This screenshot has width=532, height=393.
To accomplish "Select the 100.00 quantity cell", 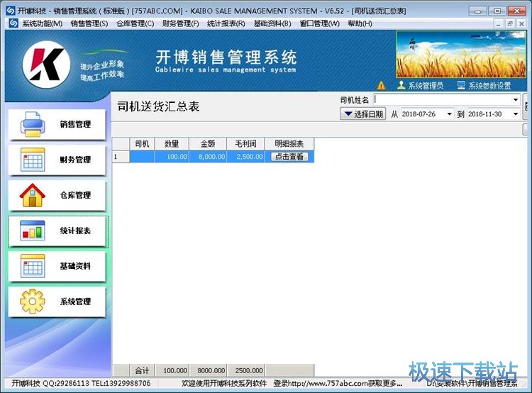I will (x=172, y=157).
